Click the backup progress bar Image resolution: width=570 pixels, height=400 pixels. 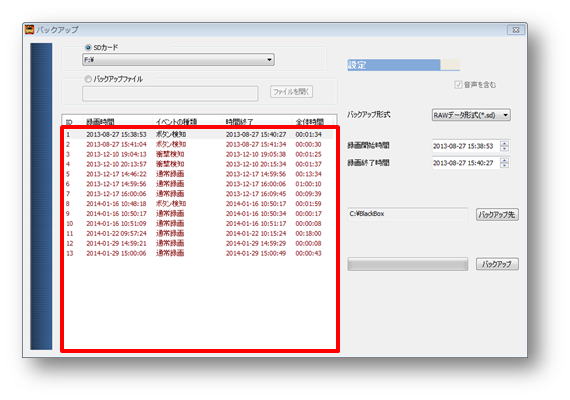(x=408, y=264)
